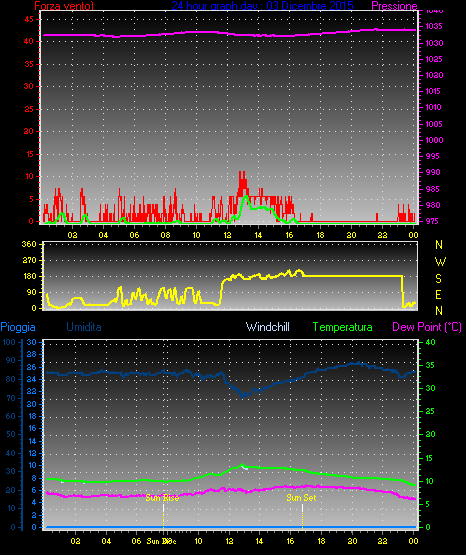The height and width of the screenshot is (555, 466).
Task: Click the '14' hour label under the wind chart
Action: [258, 235]
